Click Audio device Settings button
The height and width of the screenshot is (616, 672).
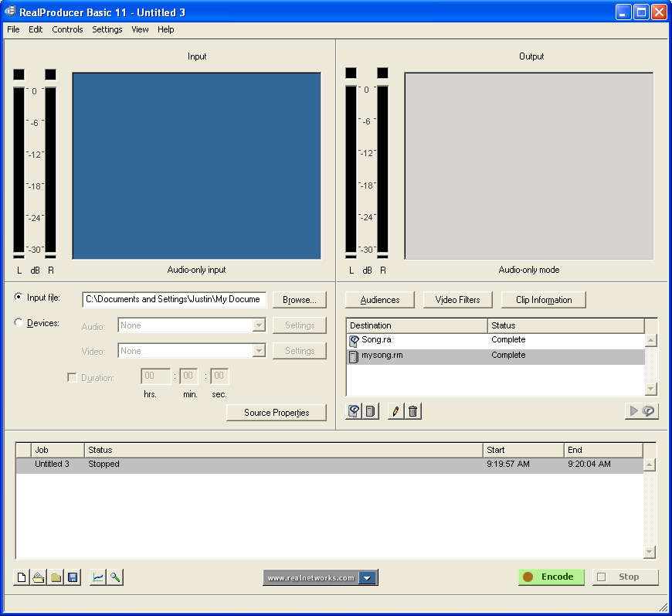pos(299,325)
